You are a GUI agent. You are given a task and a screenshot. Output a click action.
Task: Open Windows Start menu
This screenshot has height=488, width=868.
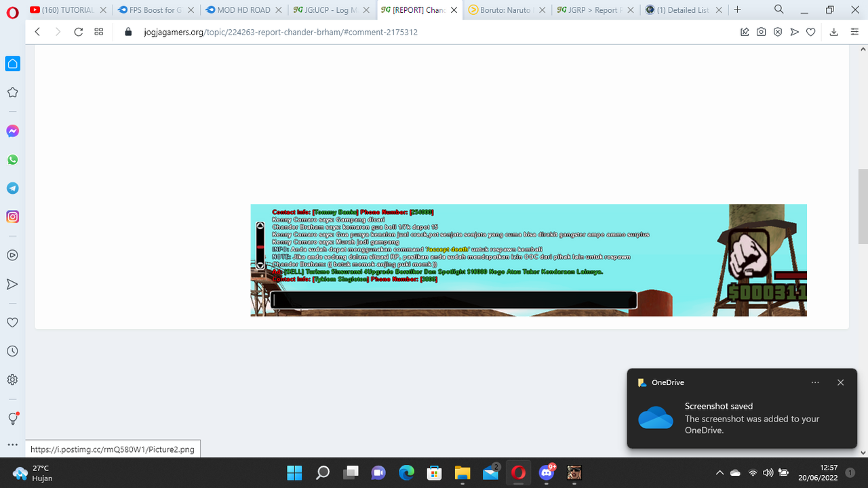[295, 472]
